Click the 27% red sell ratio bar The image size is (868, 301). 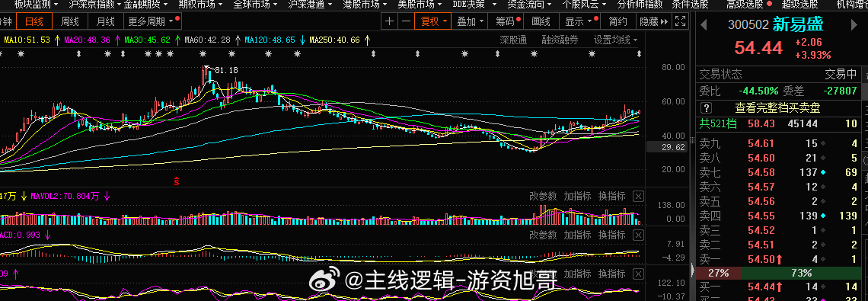[x=719, y=273]
